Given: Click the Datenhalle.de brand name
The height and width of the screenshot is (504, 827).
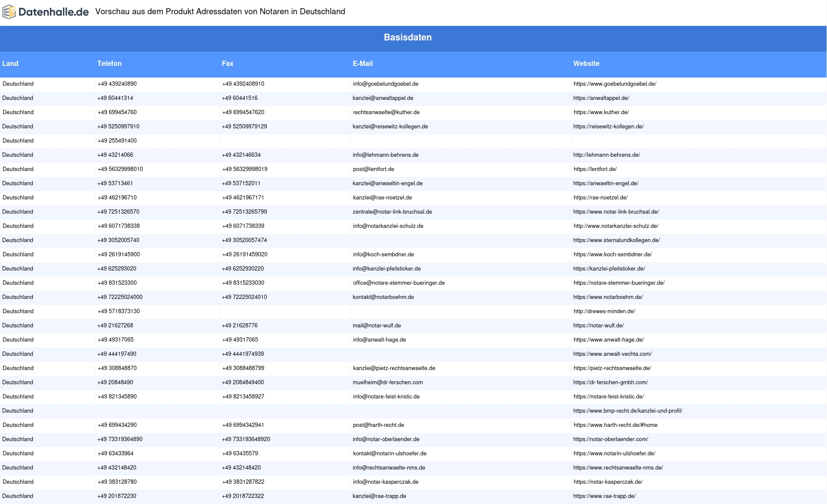Looking at the screenshot, I should click(53, 12).
